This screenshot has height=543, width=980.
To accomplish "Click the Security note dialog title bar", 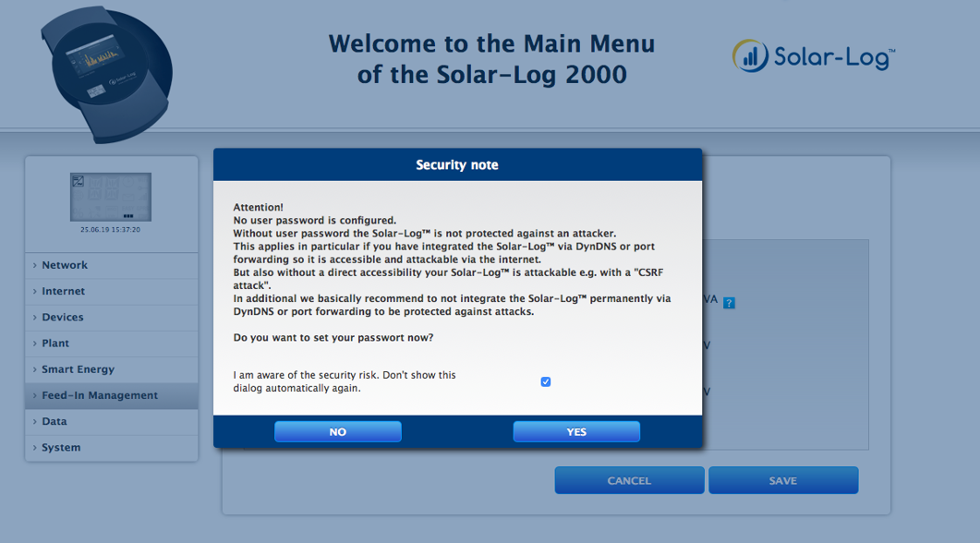I will 457,165.
